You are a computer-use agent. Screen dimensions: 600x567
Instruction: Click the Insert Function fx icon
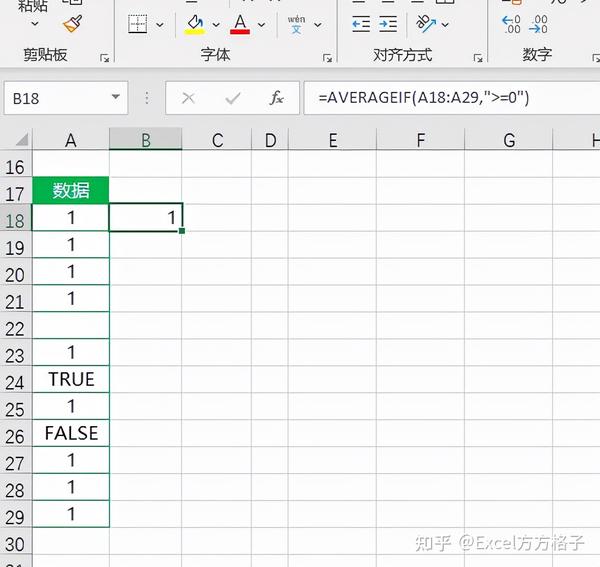pos(277,98)
